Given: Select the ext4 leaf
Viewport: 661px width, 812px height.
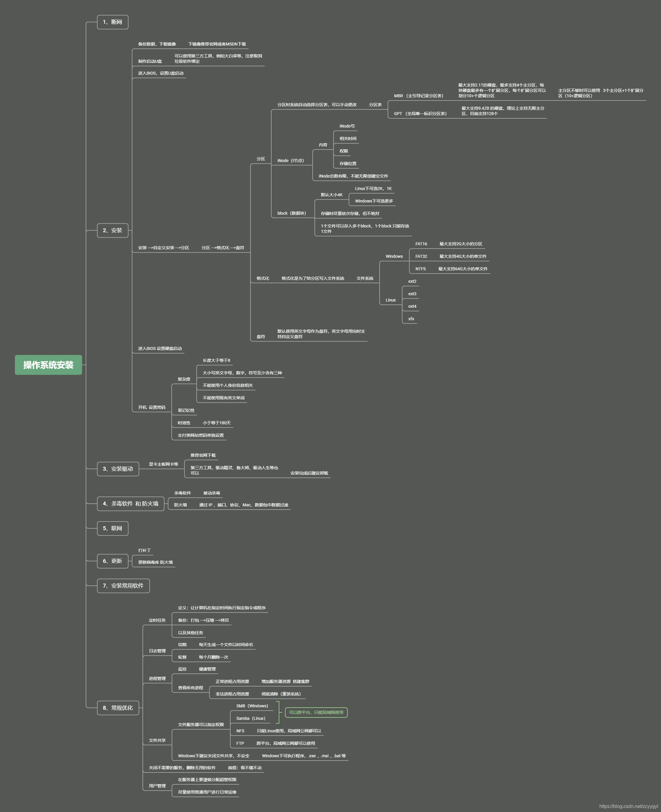Looking at the screenshot, I should click(x=412, y=306).
